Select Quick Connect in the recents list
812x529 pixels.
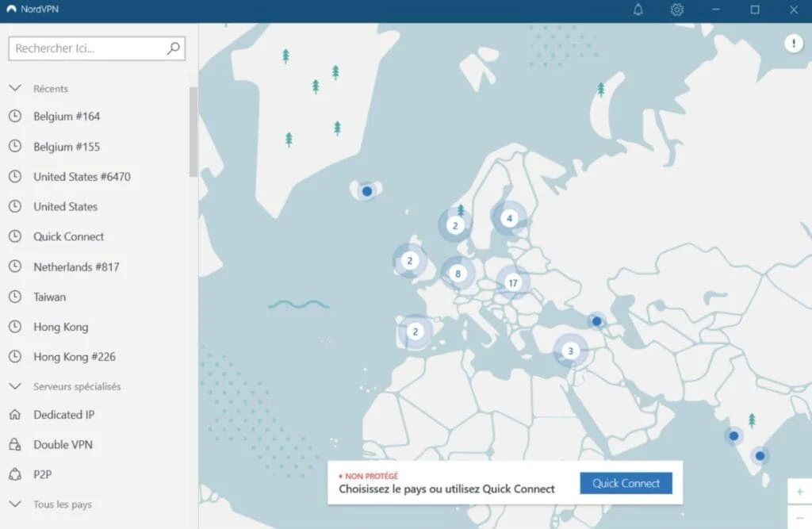click(68, 237)
